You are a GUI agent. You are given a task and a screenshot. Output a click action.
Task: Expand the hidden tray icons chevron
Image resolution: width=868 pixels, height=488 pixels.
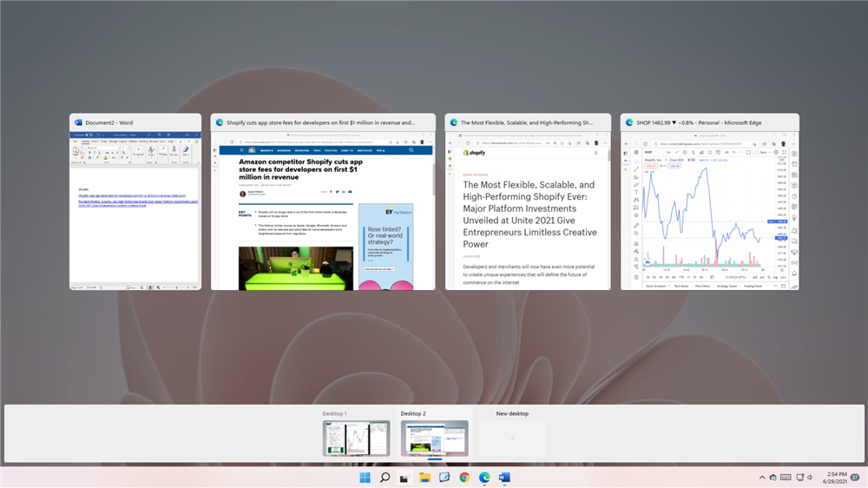(762, 478)
